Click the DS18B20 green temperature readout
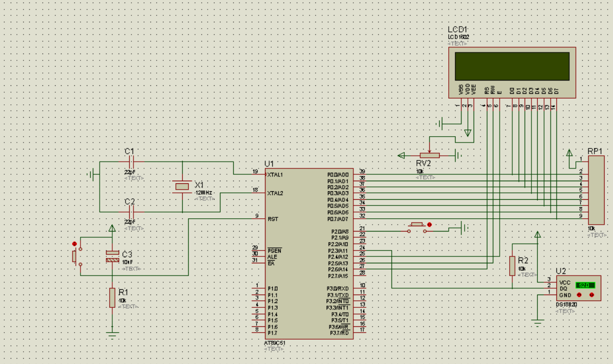The width and height of the screenshot is (613, 364). (x=585, y=286)
